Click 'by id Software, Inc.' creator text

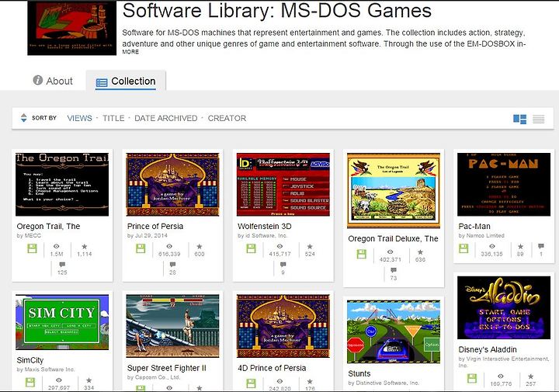point(262,235)
